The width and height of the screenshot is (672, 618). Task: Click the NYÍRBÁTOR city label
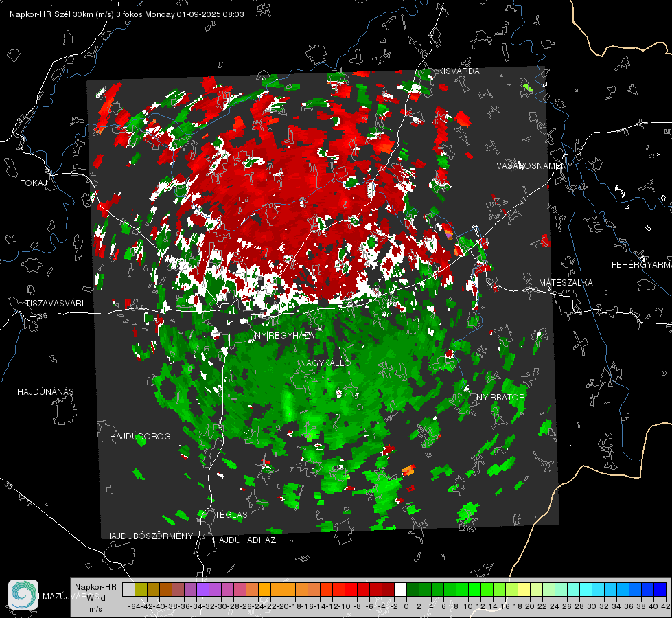point(500,398)
